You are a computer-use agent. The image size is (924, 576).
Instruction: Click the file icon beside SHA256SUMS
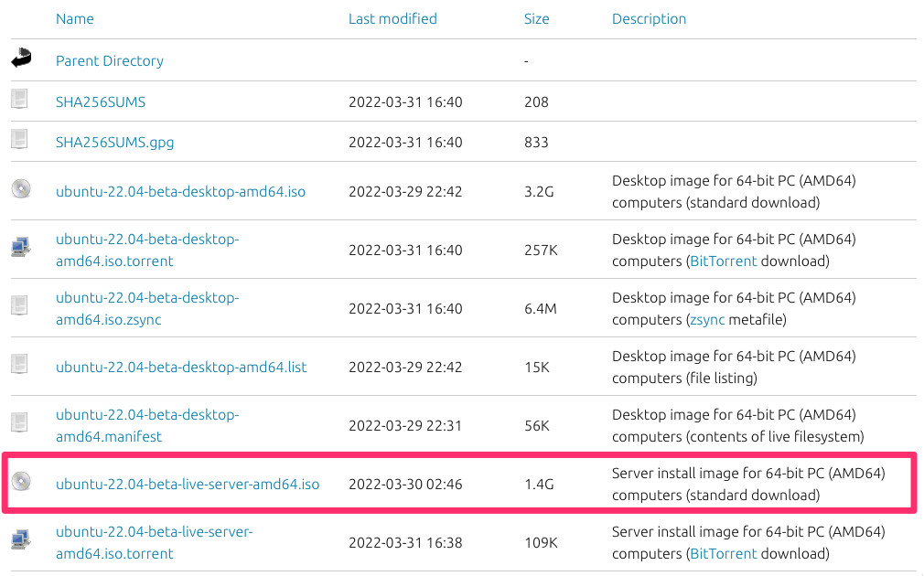point(19,99)
